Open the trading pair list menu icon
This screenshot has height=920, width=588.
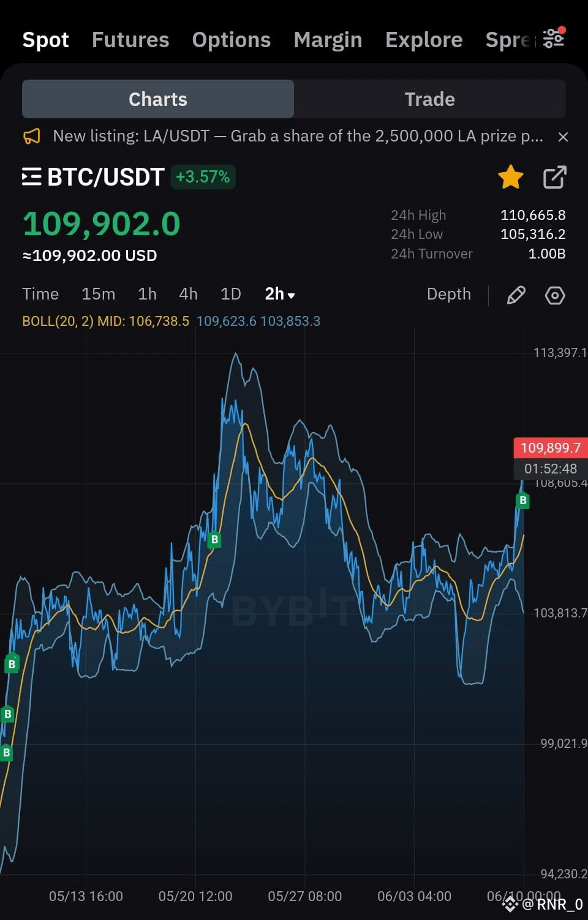click(x=32, y=177)
